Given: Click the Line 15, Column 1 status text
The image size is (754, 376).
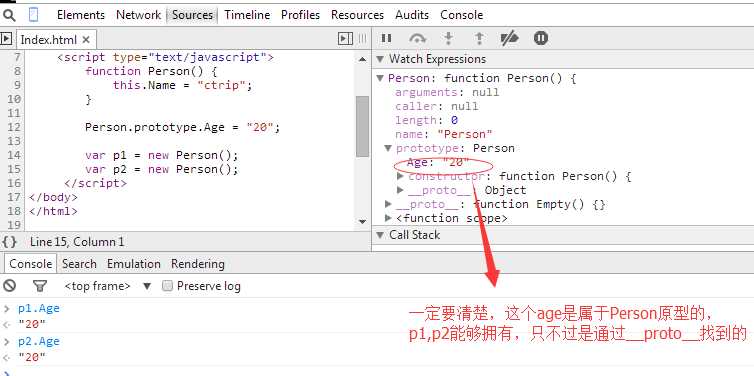Looking at the screenshot, I should (x=77, y=241).
